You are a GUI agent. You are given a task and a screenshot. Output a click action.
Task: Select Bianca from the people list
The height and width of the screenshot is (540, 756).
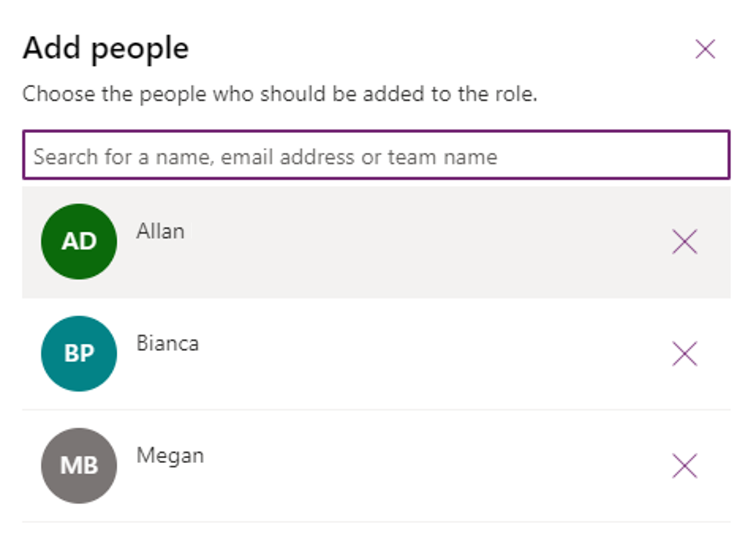(322, 353)
